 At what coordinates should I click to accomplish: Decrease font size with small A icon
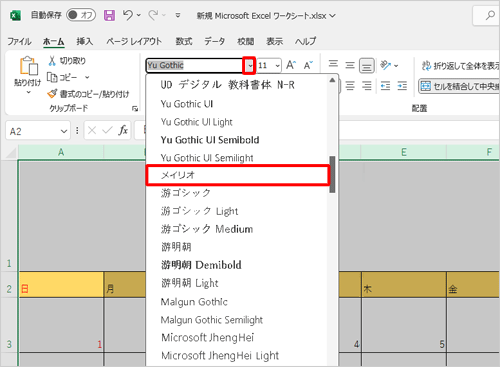coord(308,65)
